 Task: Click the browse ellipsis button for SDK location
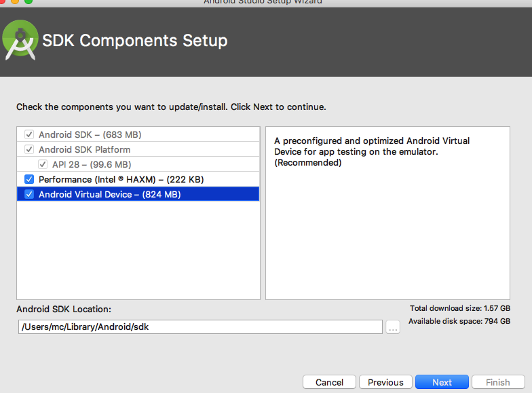pyautogui.click(x=392, y=327)
